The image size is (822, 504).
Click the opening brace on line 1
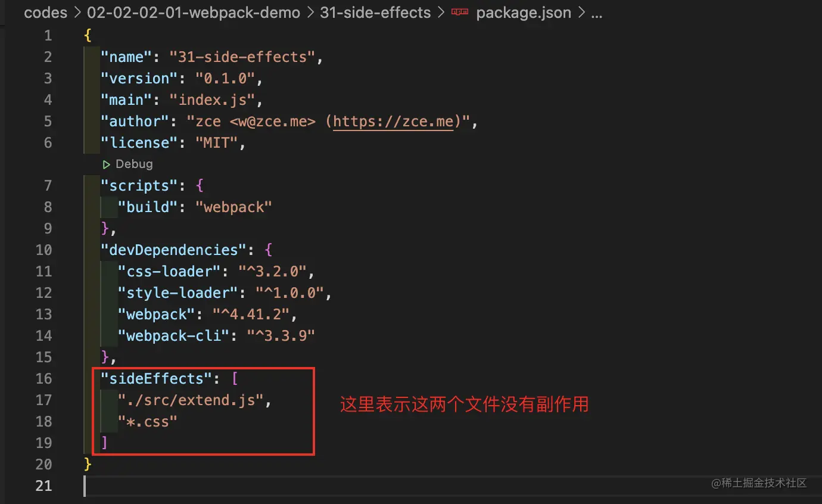tap(88, 36)
